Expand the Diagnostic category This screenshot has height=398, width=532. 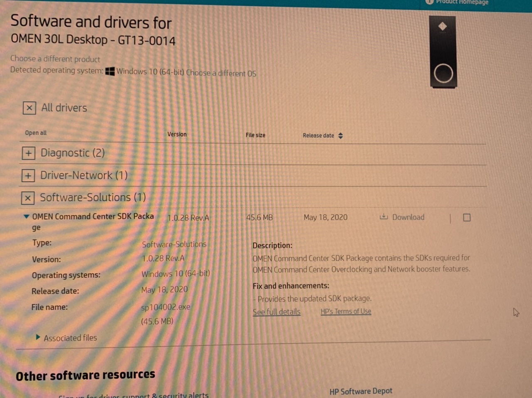[x=28, y=153]
